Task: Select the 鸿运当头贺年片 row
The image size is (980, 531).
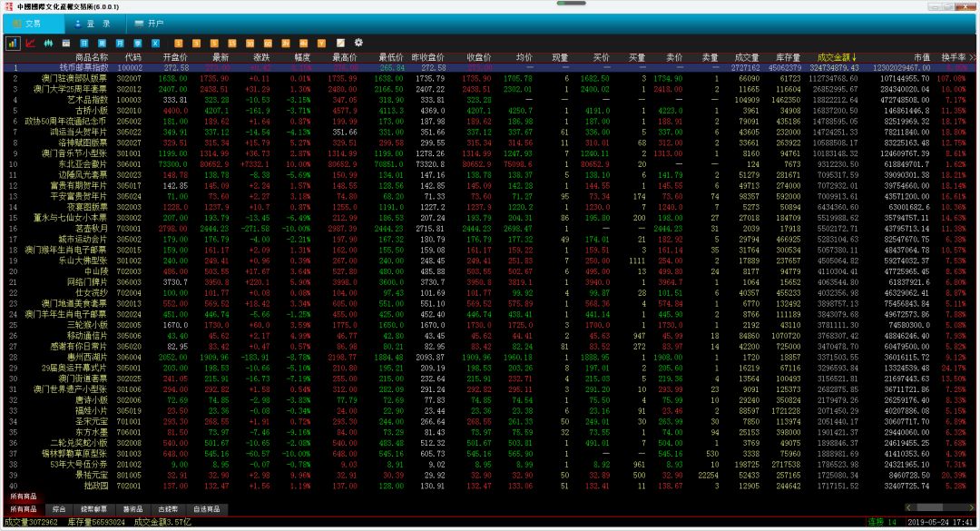Action: (x=488, y=132)
